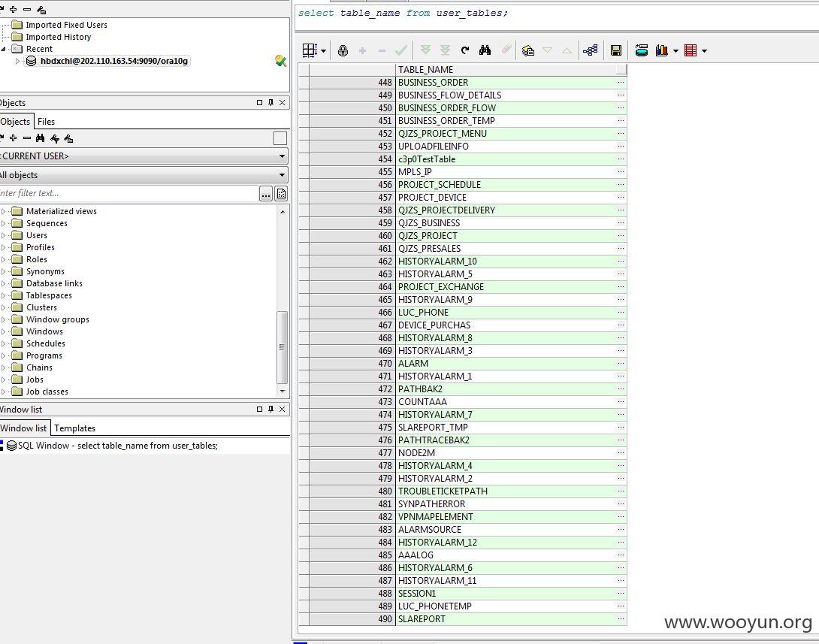This screenshot has height=644, width=819.
Task: Open the red table icon dropdown arrow
Action: [704, 50]
